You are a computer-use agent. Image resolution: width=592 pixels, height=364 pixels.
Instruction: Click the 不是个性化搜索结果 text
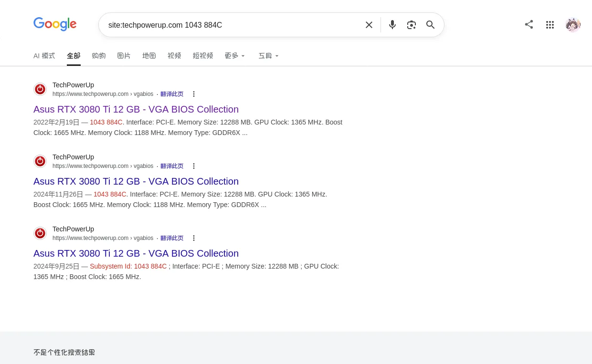point(64,353)
